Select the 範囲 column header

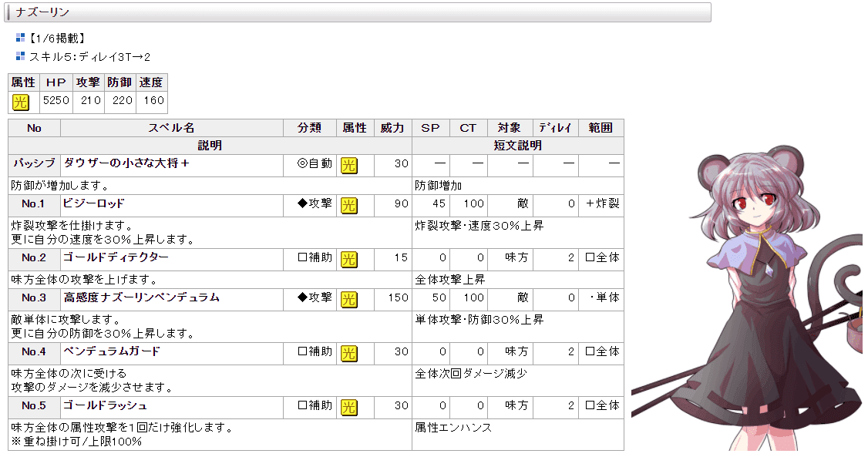601,128
